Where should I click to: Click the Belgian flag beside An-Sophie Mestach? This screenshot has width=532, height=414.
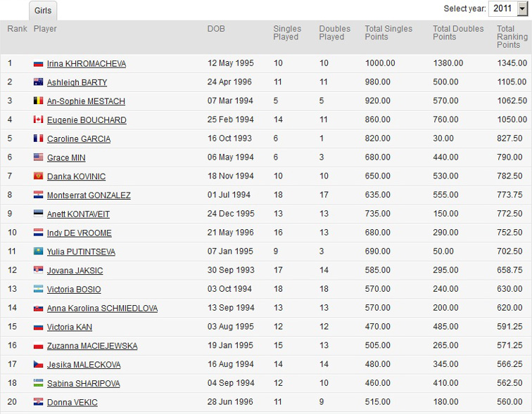click(39, 101)
